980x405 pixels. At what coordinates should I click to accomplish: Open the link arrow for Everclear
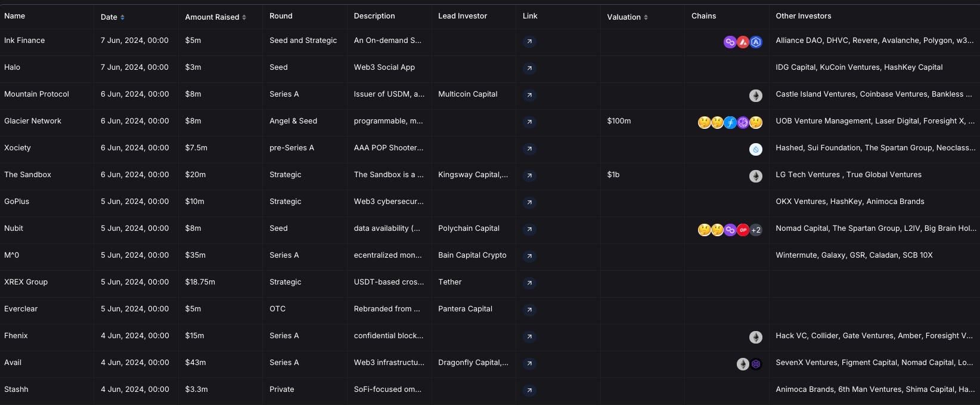(529, 310)
